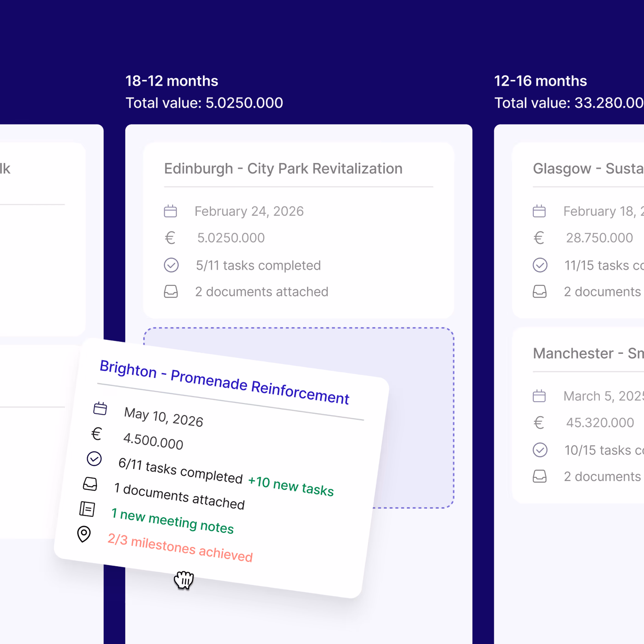Click calendar icon on Edinburgh card
Image resolution: width=644 pixels, height=644 pixels.
point(170,211)
